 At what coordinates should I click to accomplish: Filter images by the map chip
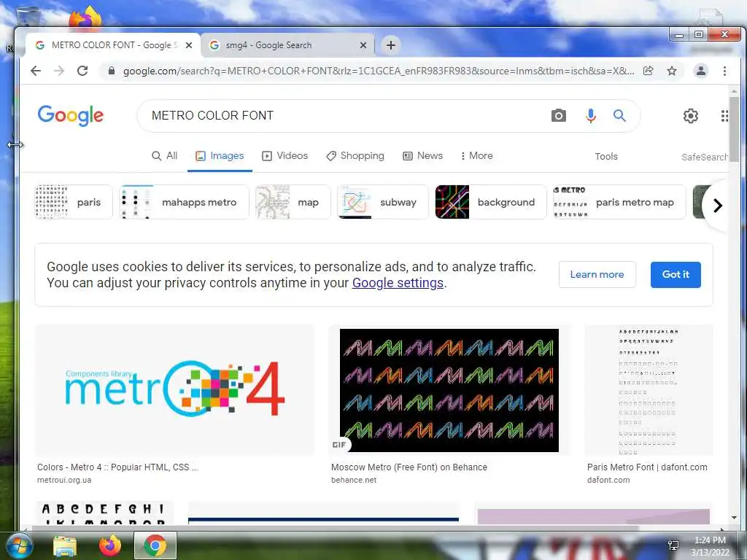pos(293,202)
